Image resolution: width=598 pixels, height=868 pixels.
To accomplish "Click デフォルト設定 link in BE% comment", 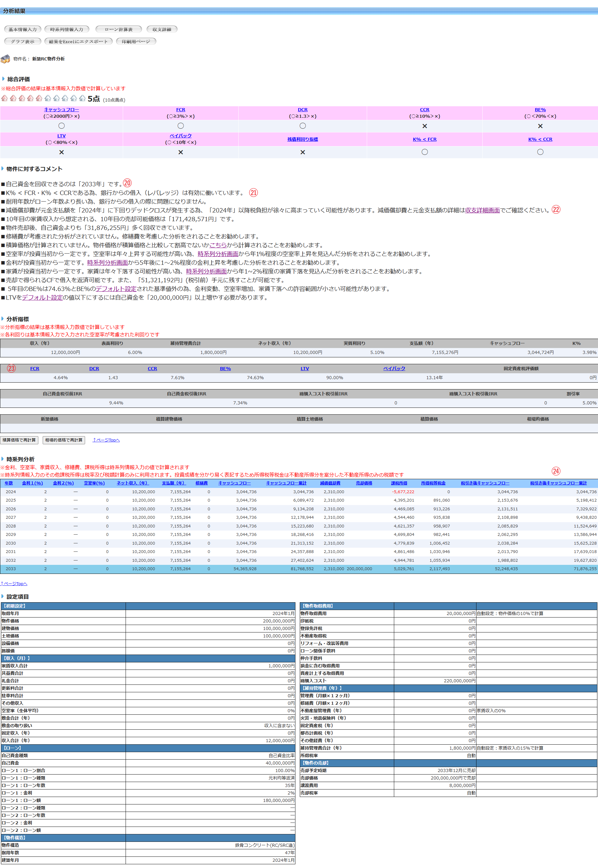I will (x=116, y=289).
